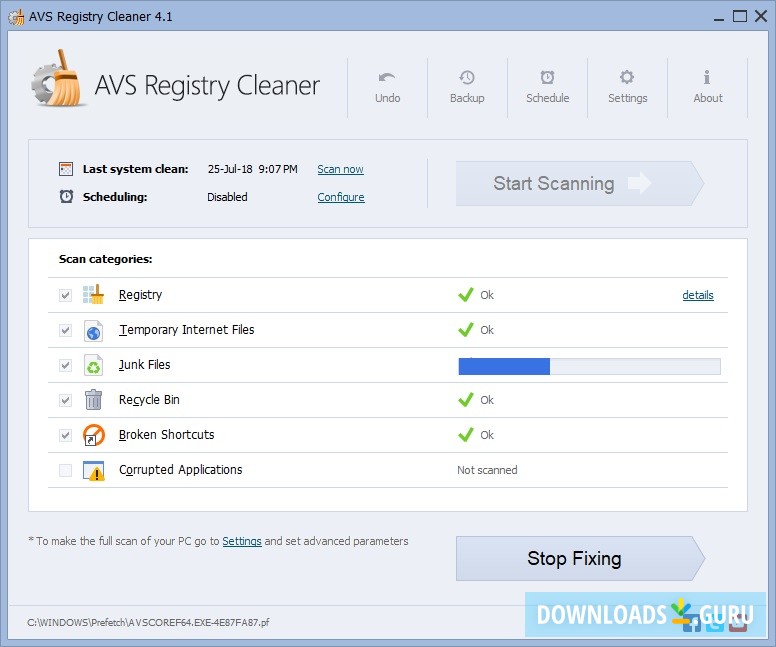Click the Junk Files recycle icon
Screen dimensions: 776x647
(x=93, y=365)
